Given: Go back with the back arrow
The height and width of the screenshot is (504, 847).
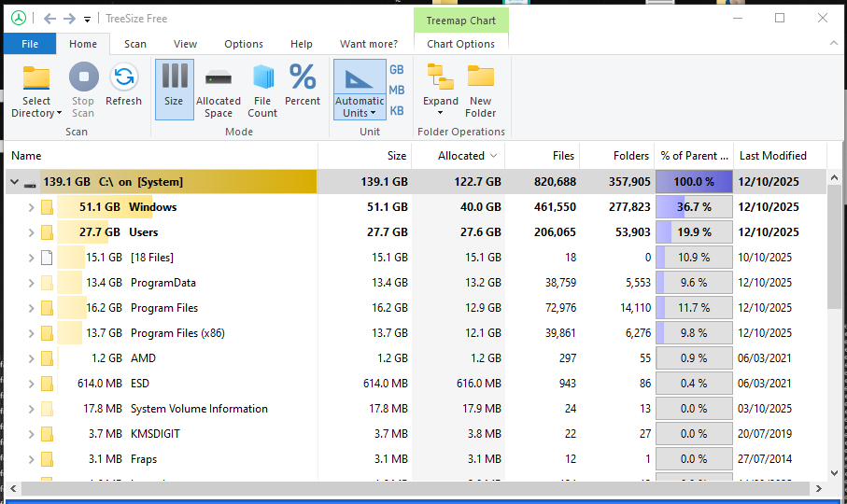Looking at the screenshot, I should [49, 19].
